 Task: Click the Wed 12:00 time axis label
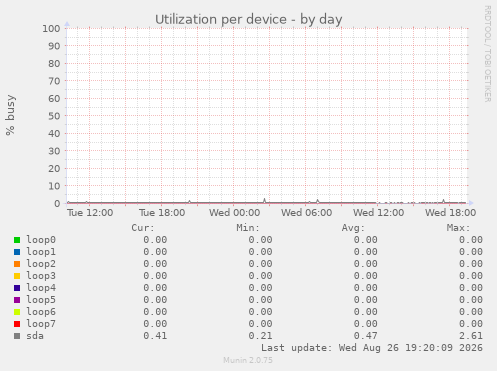(379, 213)
